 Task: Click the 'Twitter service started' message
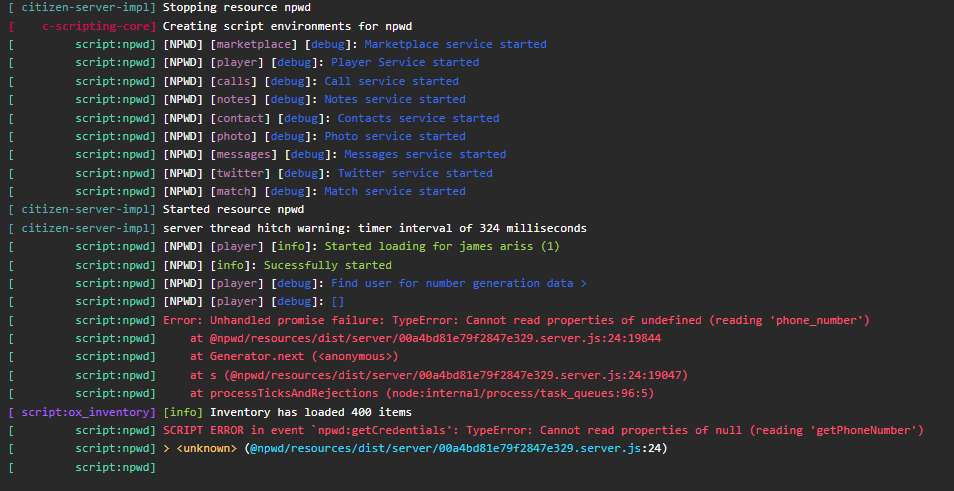pyautogui.click(x=414, y=173)
